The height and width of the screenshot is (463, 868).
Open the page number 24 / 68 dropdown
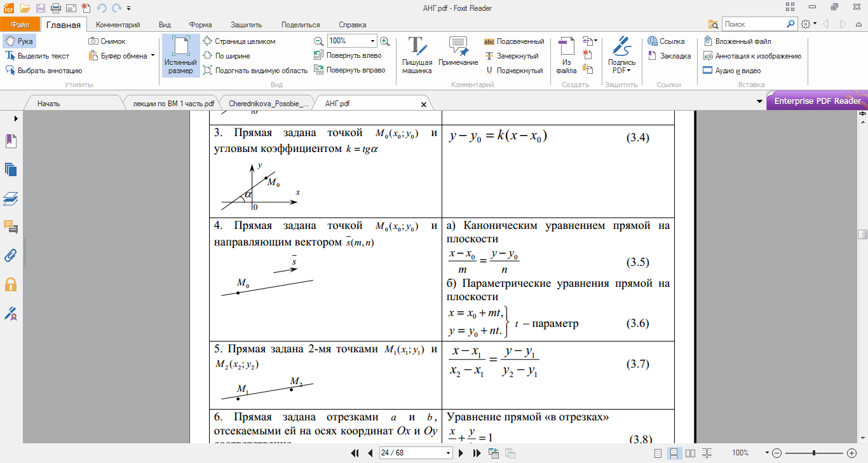(x=449, y=453)
